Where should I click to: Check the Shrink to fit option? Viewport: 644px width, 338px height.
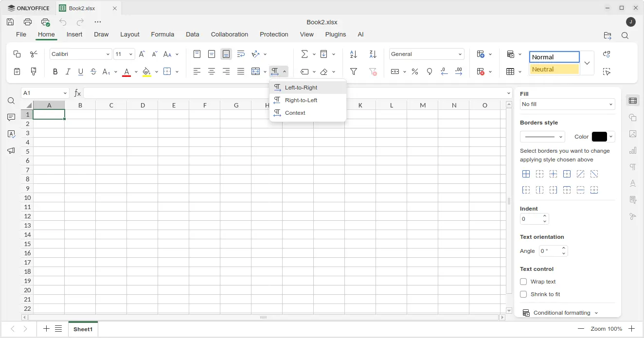point(523,294)
